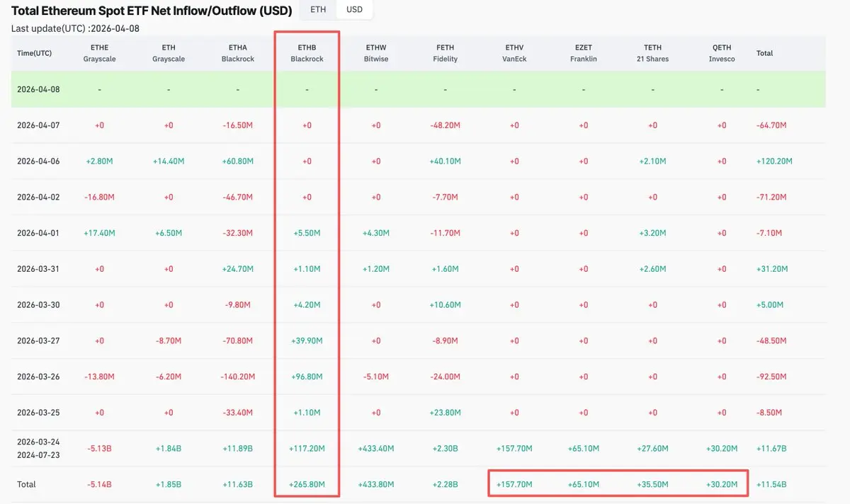
Task: Switch the unit toggle to ETH
Action: (x=318, y=10)
